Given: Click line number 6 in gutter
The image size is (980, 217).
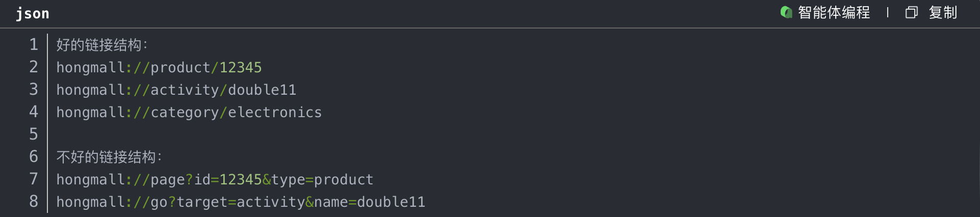Looking at the screenshot, I should [x=34, y=157].
